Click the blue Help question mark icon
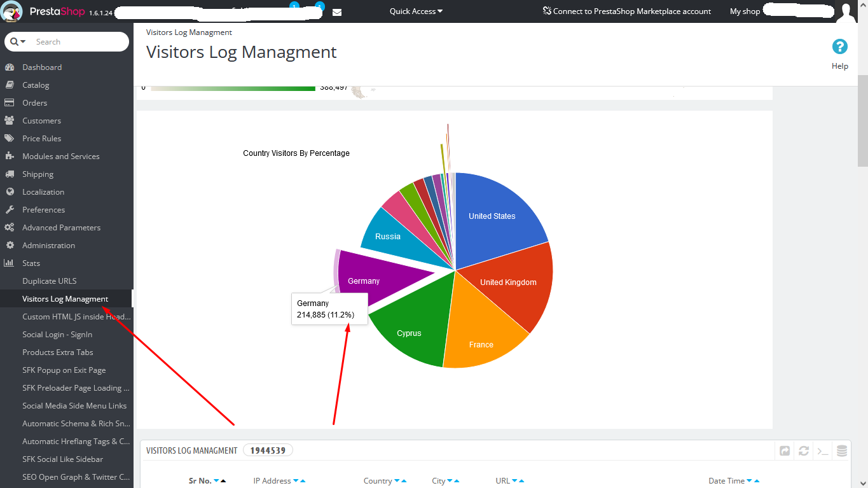The image size is (868, 488). coord(840,46)
